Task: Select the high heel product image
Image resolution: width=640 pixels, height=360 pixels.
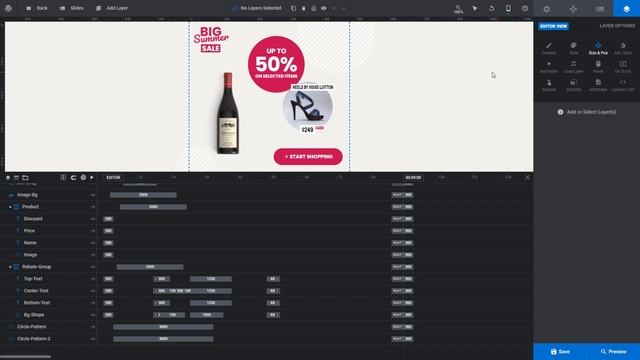Action: [x=307, y=107]
